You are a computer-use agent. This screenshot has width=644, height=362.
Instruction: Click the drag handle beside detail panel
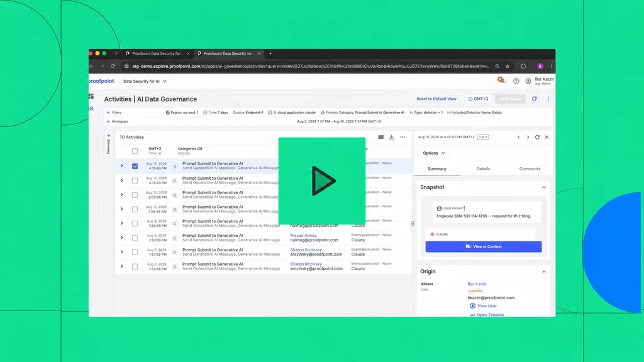pyautogui.click(x=413, y=224)
